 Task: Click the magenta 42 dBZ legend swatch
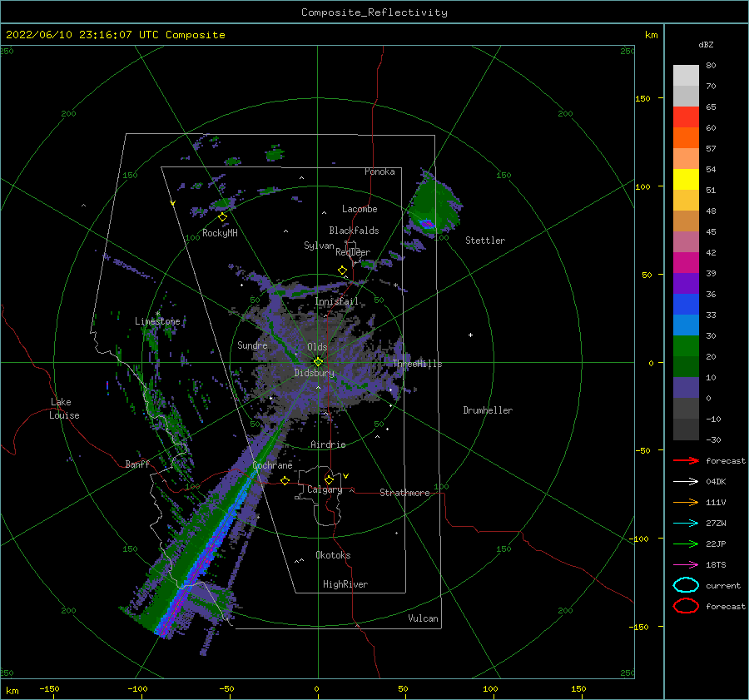686,262
